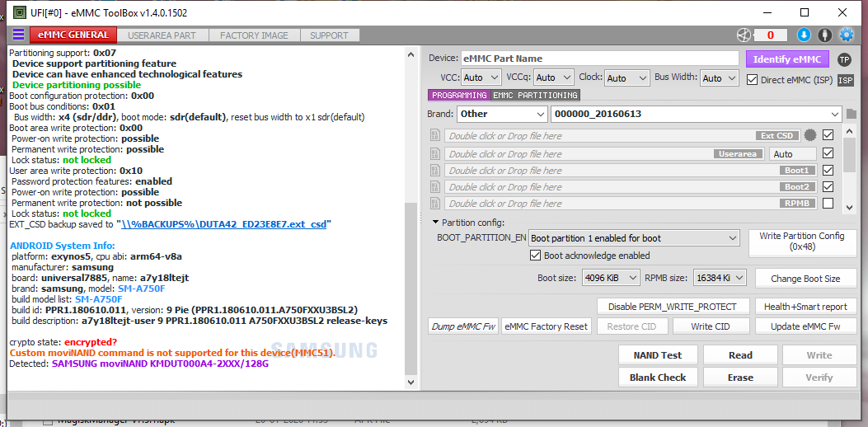Click file list scroll-down arrow
The width and height of the screenshot is (868, 427).
851,208
